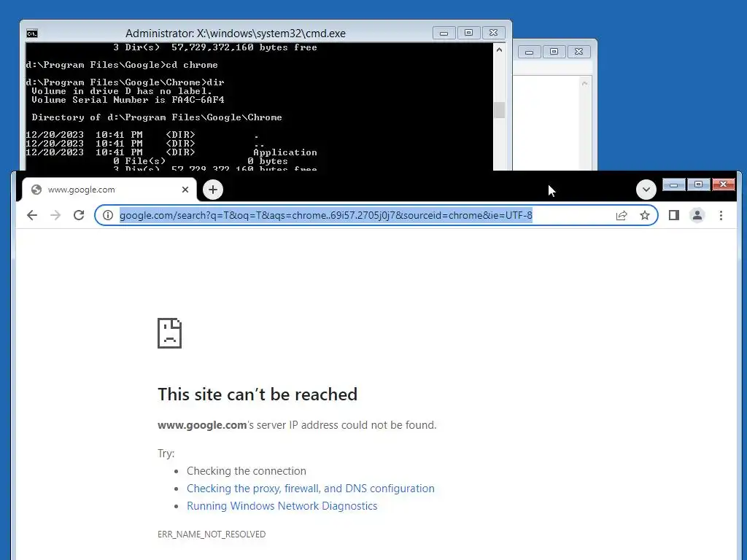Open proxy, firewall, and DNS configuration link
The height and width of the screenshot is (560, 747).
[311, 489]
